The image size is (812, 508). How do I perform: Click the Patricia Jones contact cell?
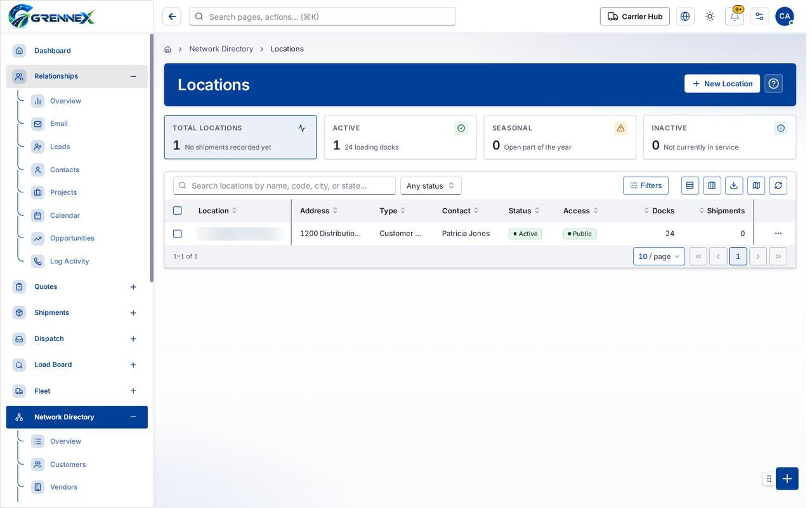coord(466,234)
